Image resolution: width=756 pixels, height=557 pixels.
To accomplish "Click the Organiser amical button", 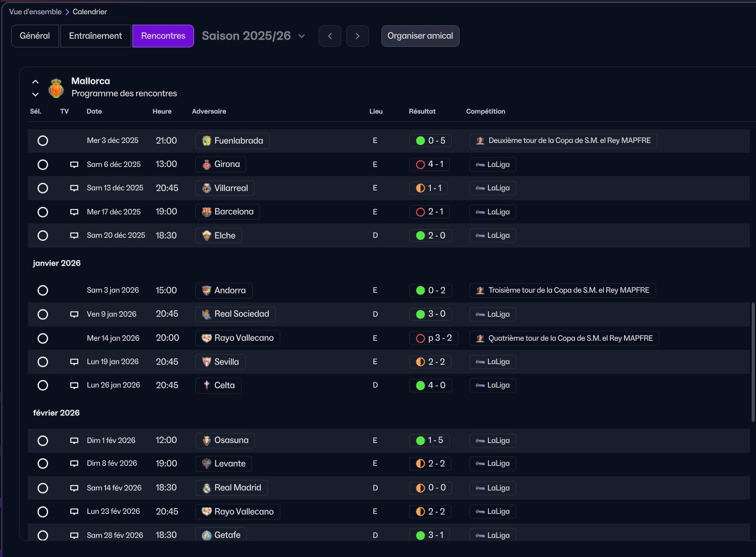I will pos(420,36).
